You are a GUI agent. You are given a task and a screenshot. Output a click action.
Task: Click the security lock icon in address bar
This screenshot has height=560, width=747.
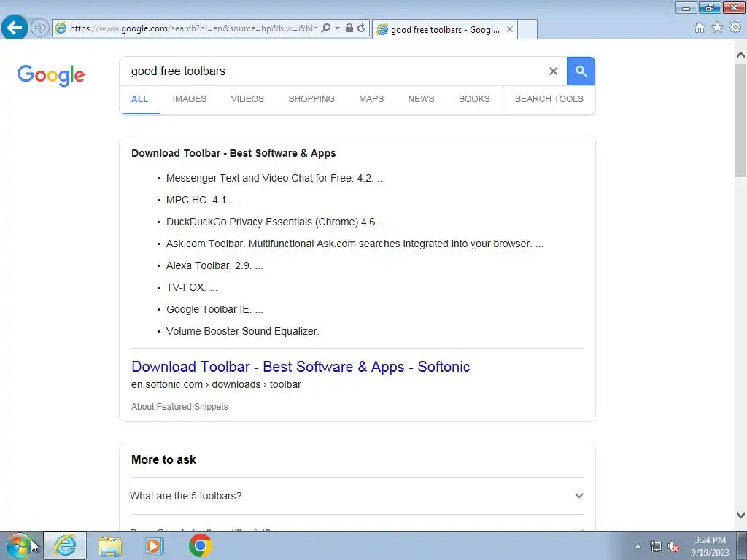tap(349, 28)
